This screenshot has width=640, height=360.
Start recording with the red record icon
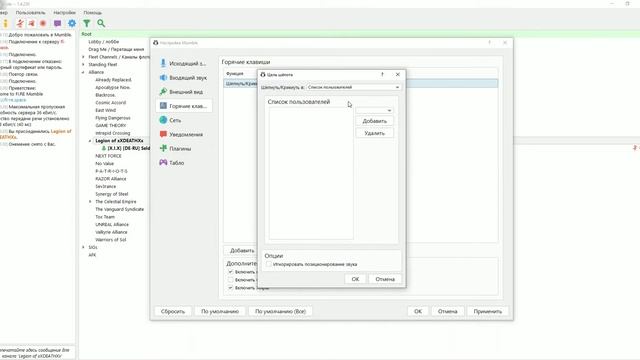click(x=43, y=23)
